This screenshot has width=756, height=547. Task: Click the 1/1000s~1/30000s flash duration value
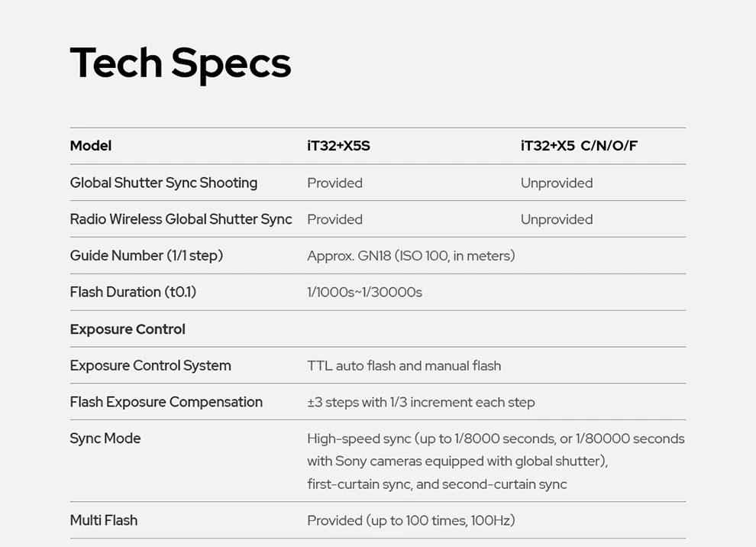364,293
